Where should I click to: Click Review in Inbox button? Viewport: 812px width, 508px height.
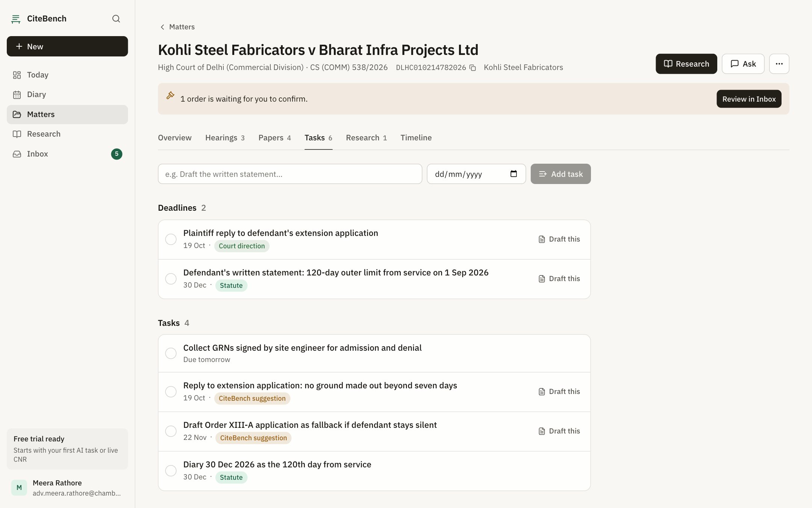(749, 99)
